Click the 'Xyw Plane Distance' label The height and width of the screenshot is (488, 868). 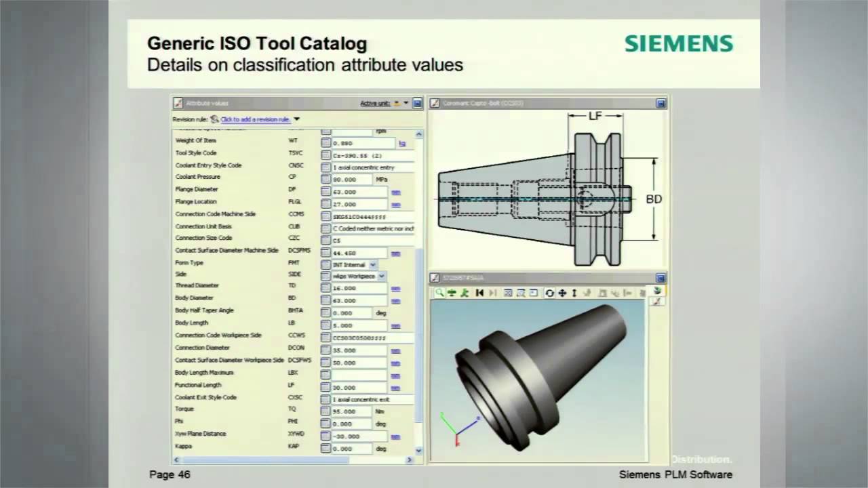(x=201, y=434)
